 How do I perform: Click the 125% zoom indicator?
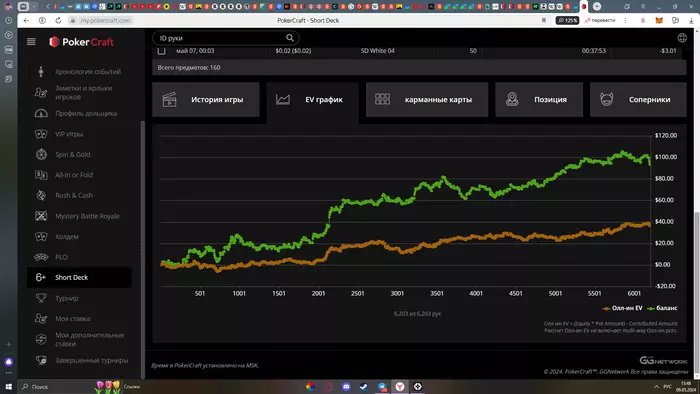567,21
